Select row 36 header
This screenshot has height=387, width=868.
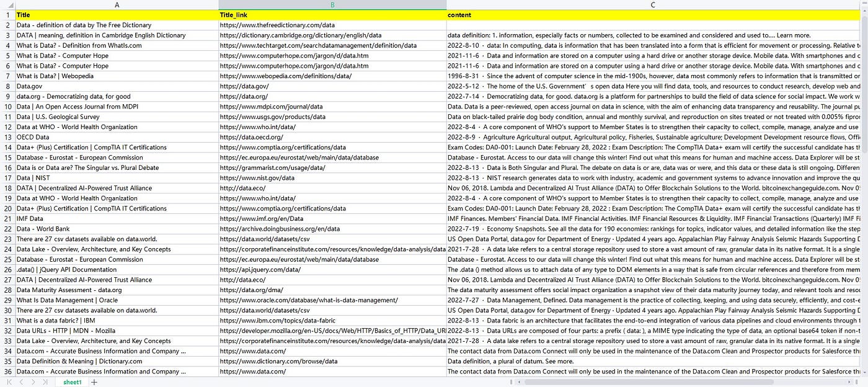coord(7,371)
